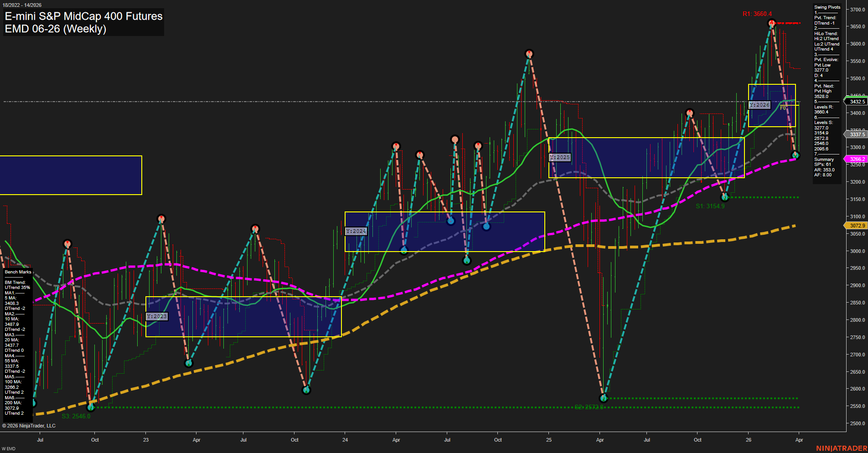The height and width of the screenshot is (453, 868).
Task: Click the © 2026 NinjaTrader, LLC copyright text
Action: (29, 425)
